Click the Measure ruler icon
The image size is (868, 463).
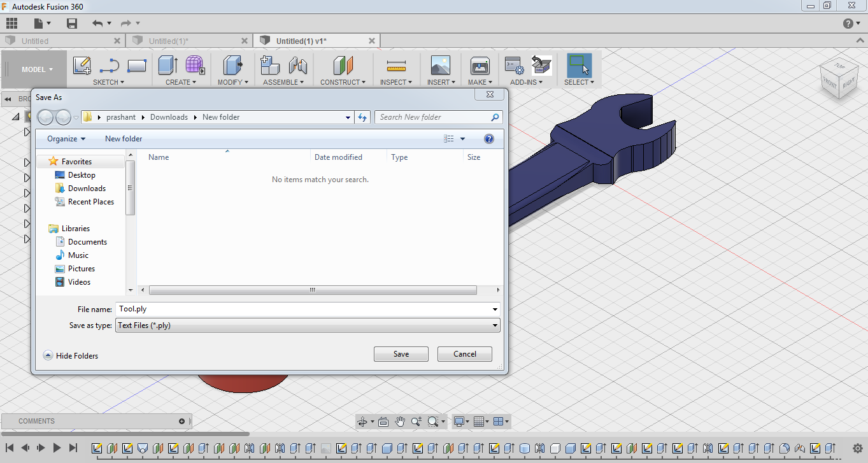(x=396, y=66)
